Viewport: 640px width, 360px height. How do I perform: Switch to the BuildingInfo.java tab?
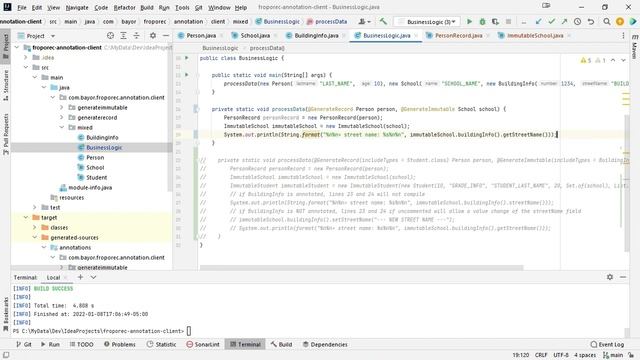[x=316, y=36]
